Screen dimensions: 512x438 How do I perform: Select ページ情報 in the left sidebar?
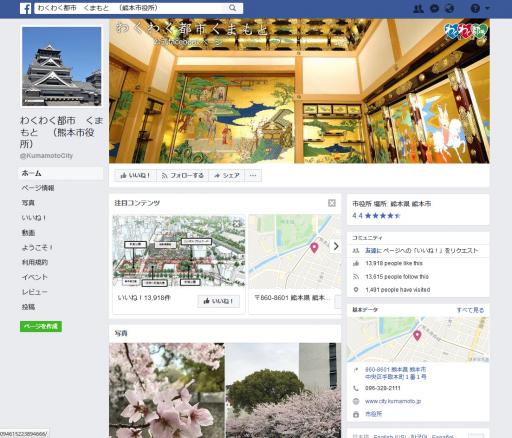coord(38,188)
